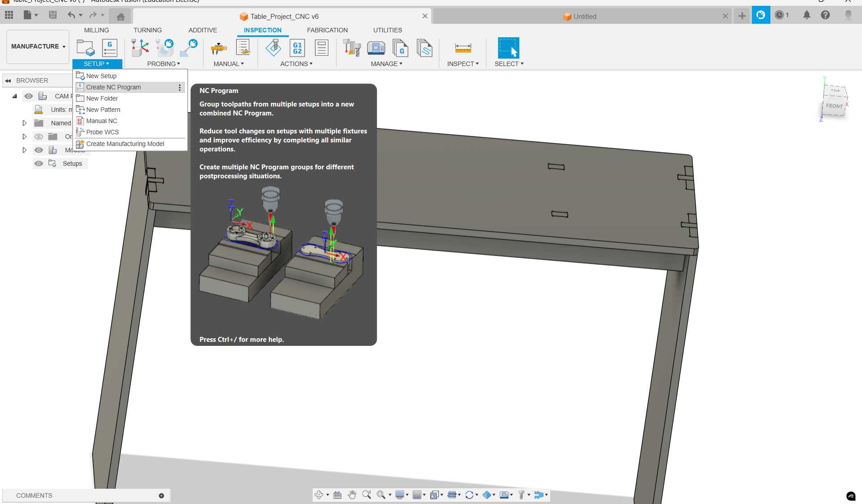This screenshot has height=504, width=862.
Task: Open the PROBING panel dropdown
Action: pos(164,64)
